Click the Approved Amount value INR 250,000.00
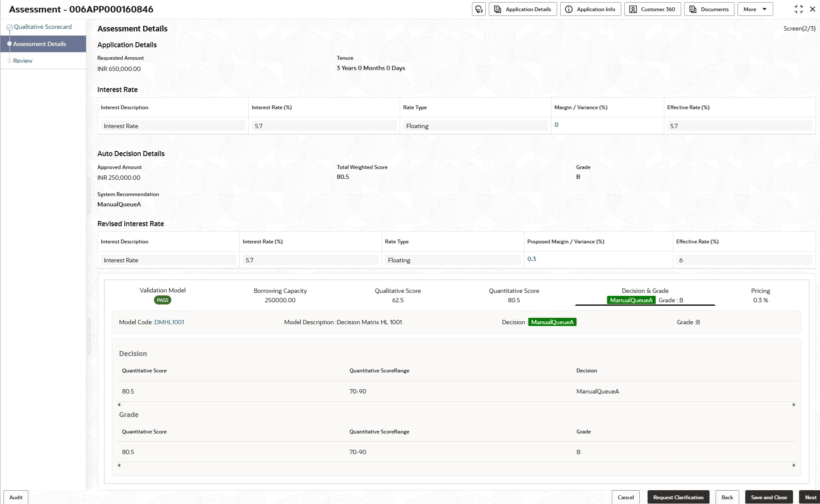820x504 pixels. pyautogui.click(x=119, y=178)
